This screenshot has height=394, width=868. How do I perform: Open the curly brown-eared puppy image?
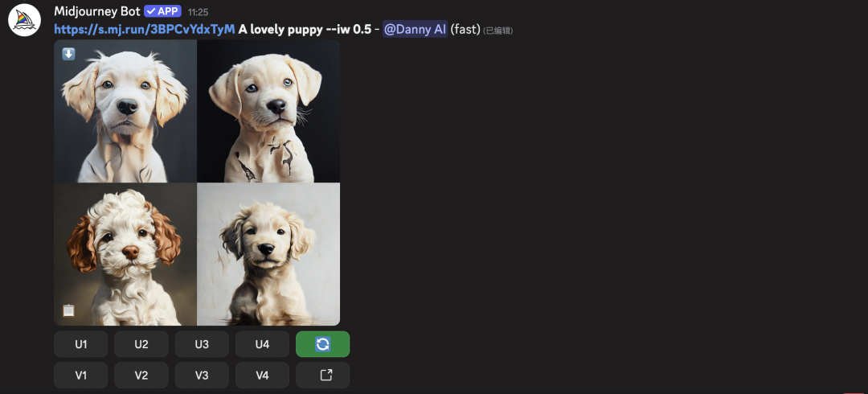125,254
